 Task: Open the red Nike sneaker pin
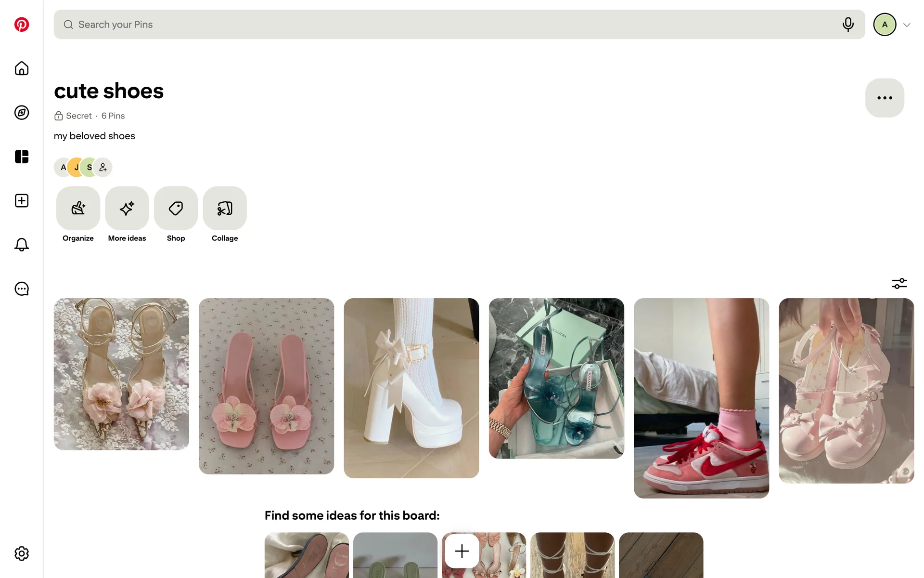pos(701,398)
